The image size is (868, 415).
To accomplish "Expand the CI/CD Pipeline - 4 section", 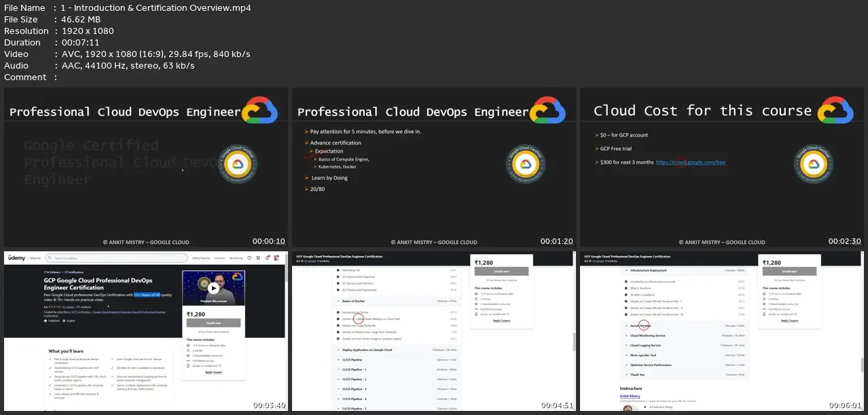I will [397, 399].
